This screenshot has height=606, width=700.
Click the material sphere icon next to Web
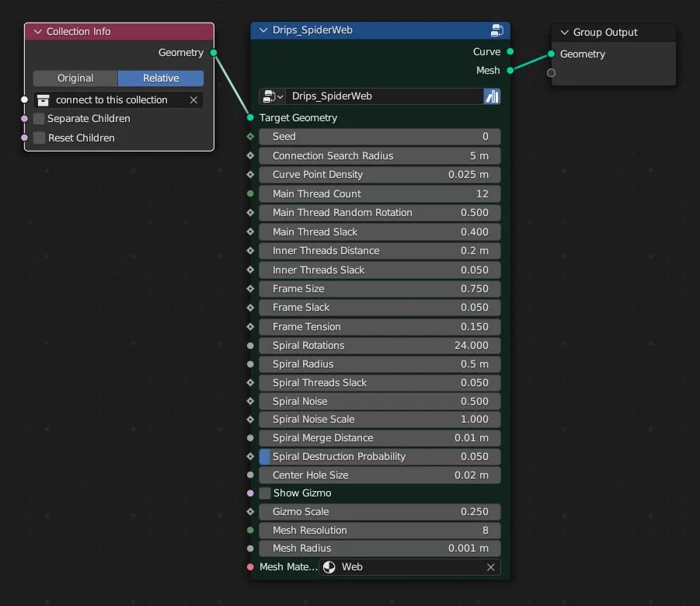pos(329,567)
